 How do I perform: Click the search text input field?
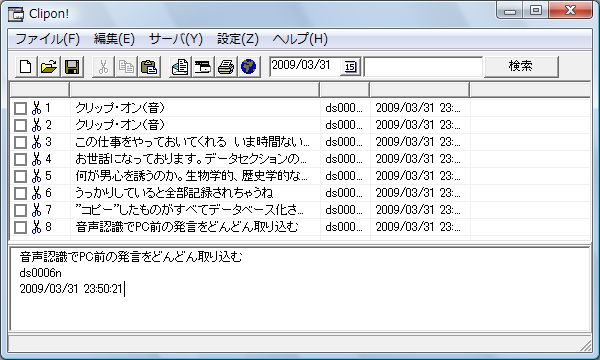point(423,67)
